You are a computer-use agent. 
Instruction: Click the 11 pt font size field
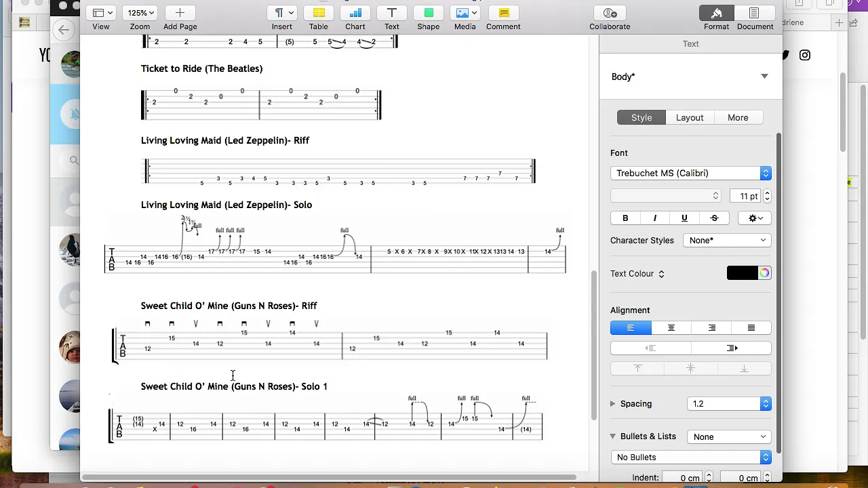(x=745, y=196)
